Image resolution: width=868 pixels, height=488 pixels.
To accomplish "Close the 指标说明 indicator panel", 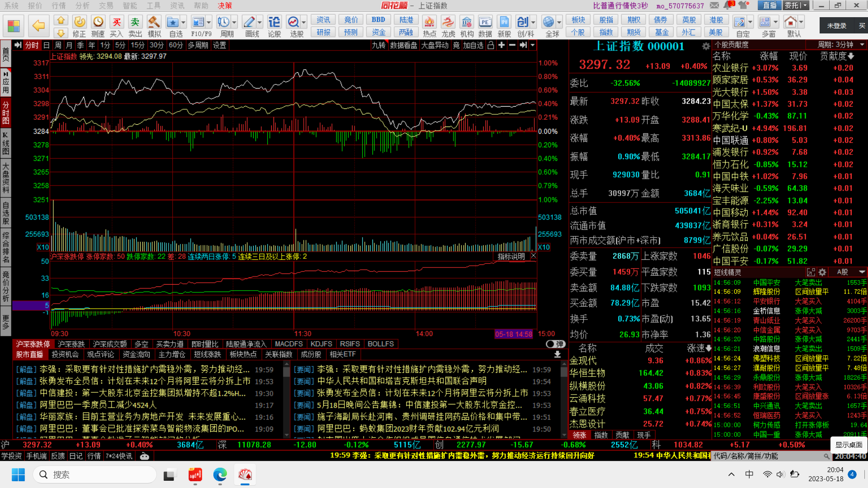I will point(533,256).
